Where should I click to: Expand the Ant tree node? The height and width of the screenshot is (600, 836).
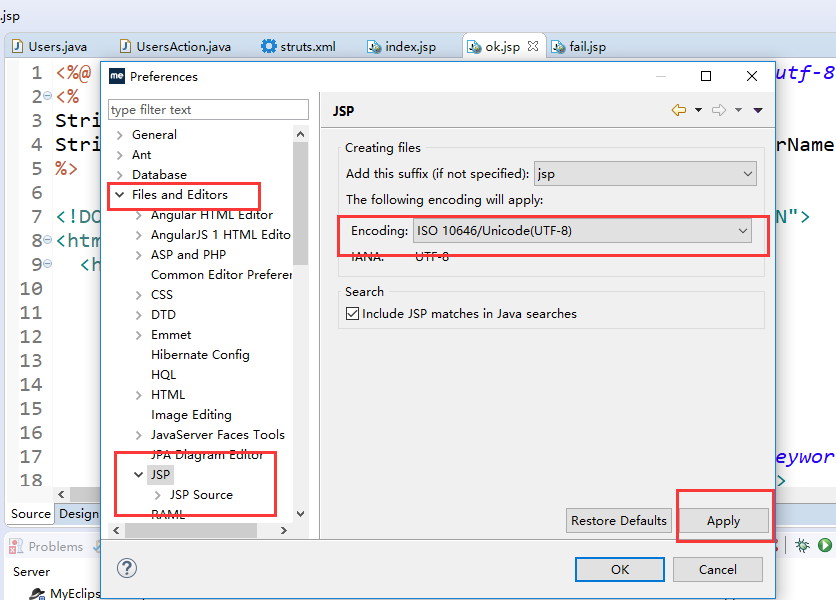119,155
